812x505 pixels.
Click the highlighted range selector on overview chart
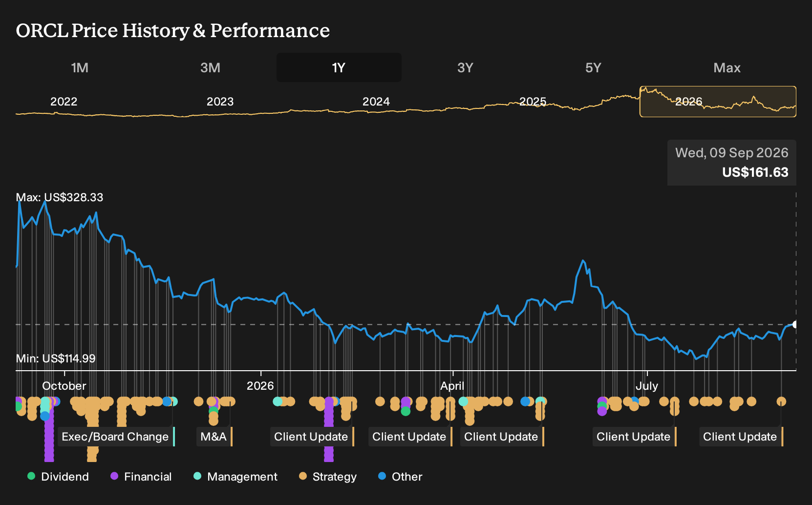pyautogui.click(x=718, y=102)
